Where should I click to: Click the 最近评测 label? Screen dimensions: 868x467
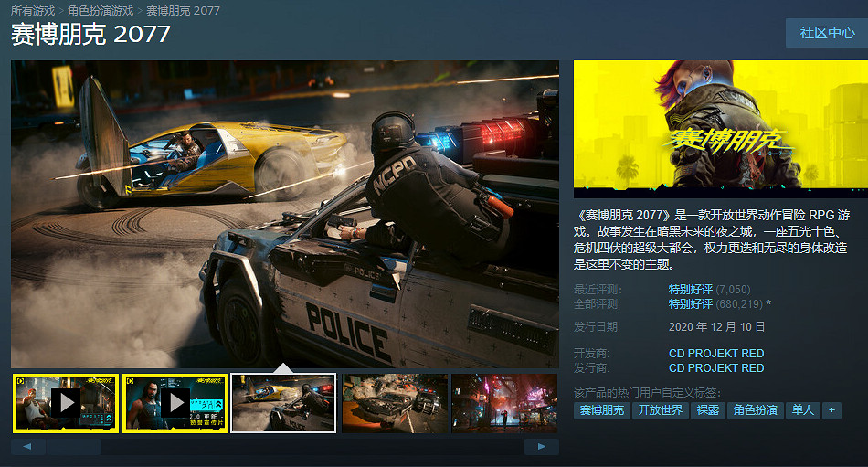(x=598, y=290)
